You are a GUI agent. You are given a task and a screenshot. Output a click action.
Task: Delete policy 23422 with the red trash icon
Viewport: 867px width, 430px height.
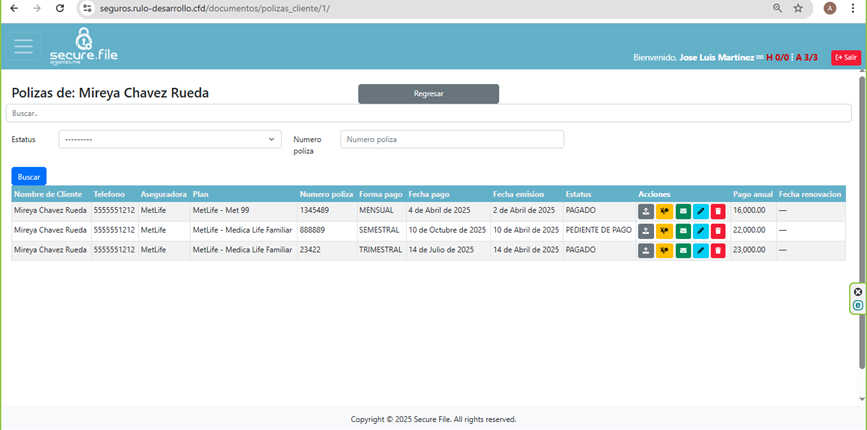click(x=718, y=250)
